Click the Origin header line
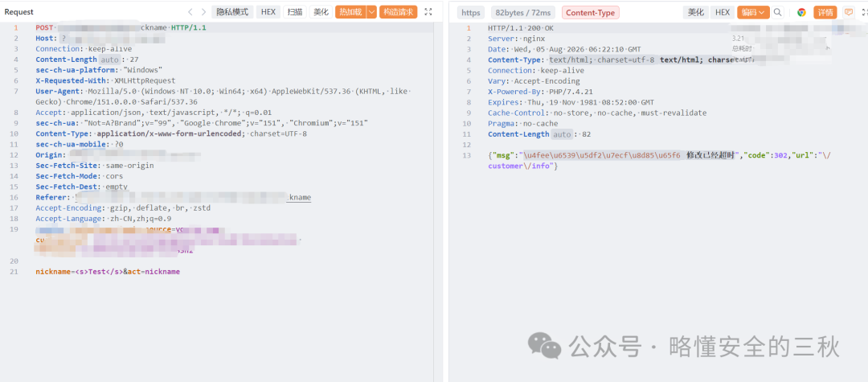This screenshot has width=868, height=382. (x=118, y=155)
